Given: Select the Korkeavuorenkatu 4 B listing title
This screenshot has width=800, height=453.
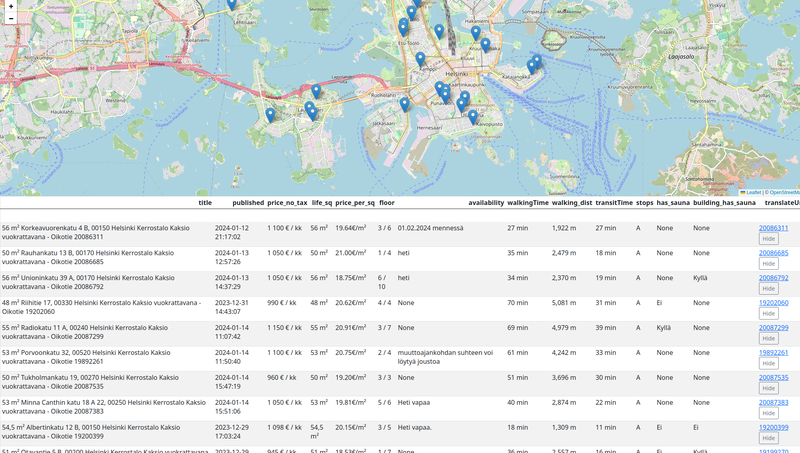Looking at the screenshot, I should tap(95, 232).
